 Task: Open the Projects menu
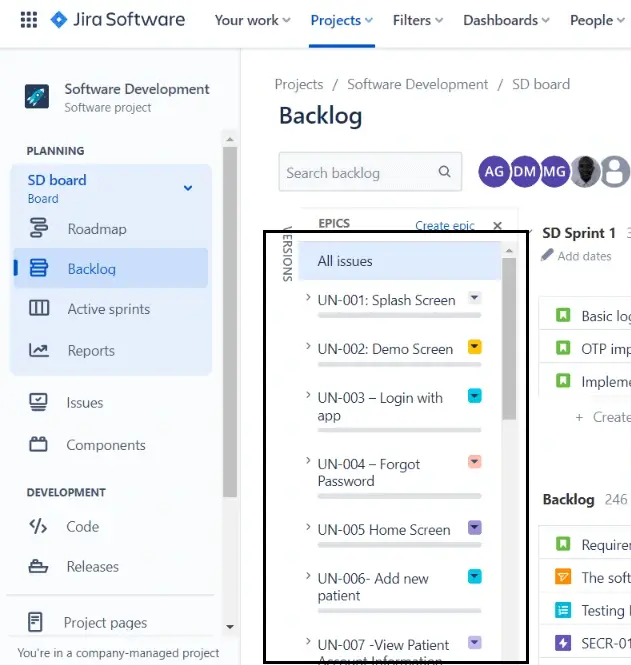tap(341, 20)
